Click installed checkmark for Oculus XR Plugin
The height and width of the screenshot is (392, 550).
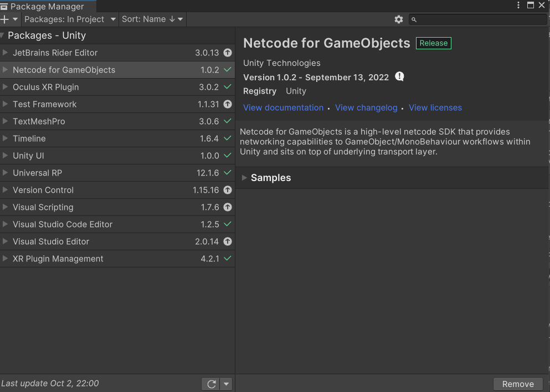point(228,86)
